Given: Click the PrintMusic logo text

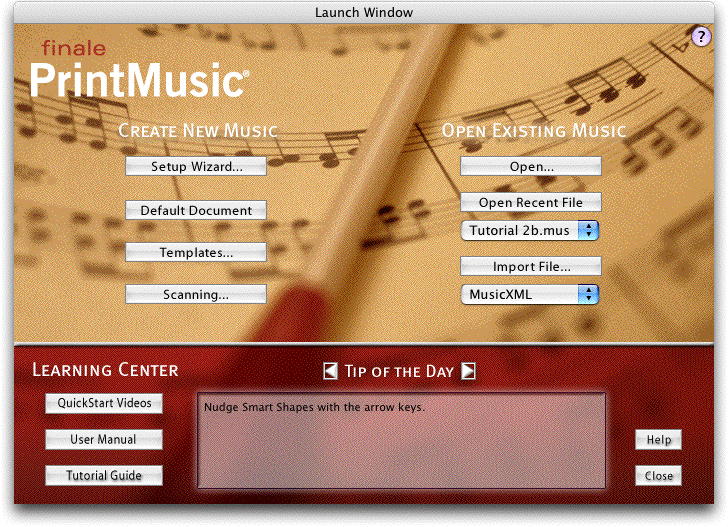Looking at the screenshot, I should (139, 80).
